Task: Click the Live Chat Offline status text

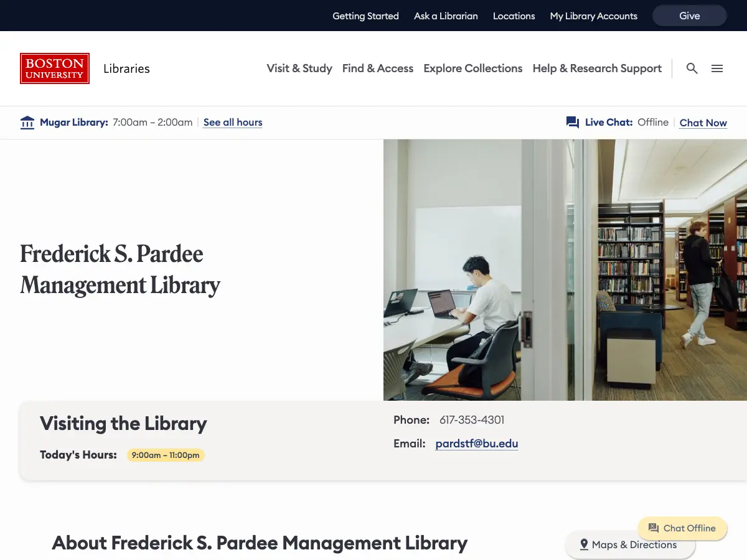Action: 653,123
